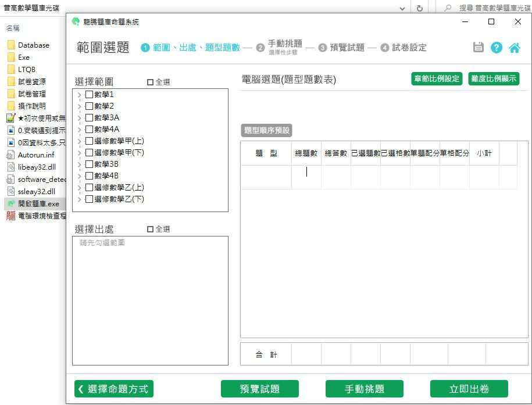Screen dimensions: 532x405
Task: Check the 數學3B checkbox
Action: coord(89,164)
